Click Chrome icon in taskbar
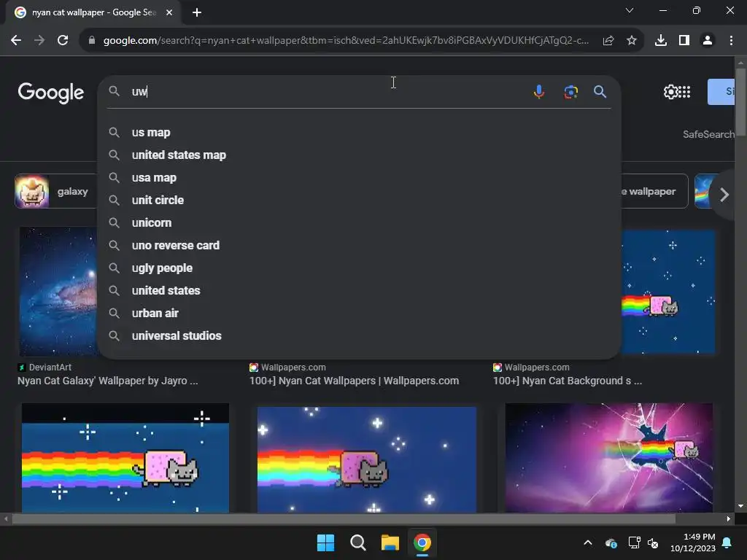 click(x=422, y=542)
